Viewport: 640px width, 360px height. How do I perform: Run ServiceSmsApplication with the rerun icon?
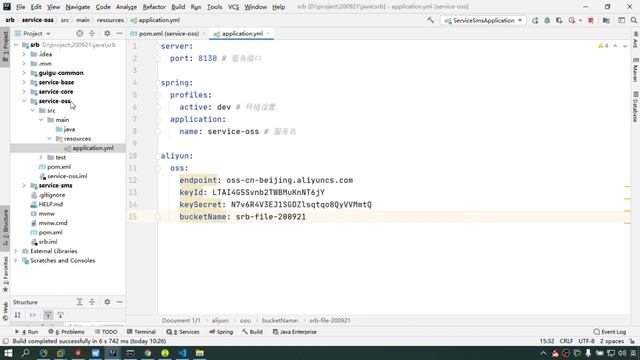point(535,20)
